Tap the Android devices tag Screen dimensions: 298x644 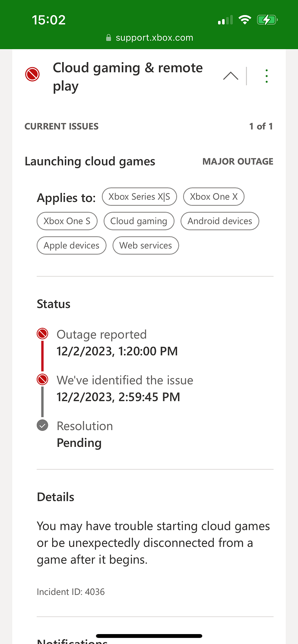pyautogui.click(x=220, y=221)
